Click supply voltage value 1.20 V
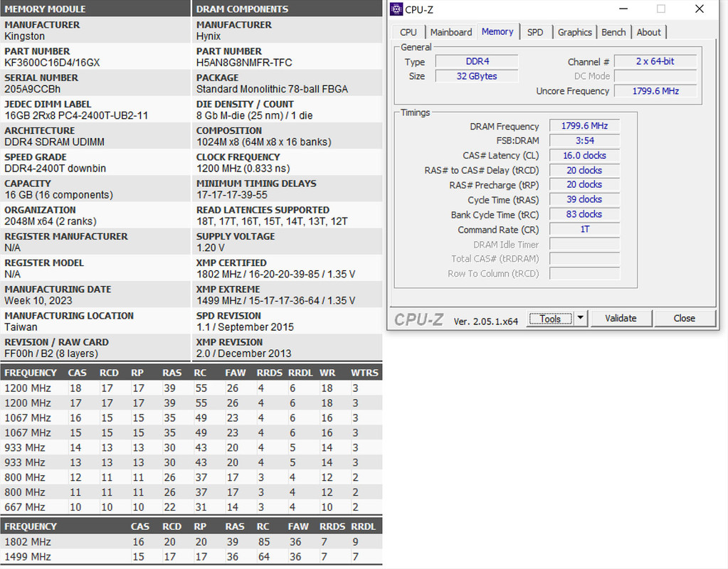The height and width of the screenshot is (569, 728). coord(211,248)
